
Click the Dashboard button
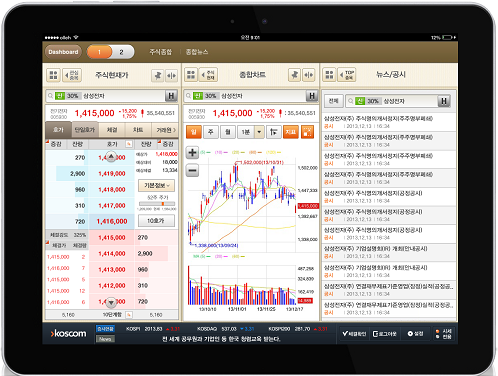click(63, 52)
